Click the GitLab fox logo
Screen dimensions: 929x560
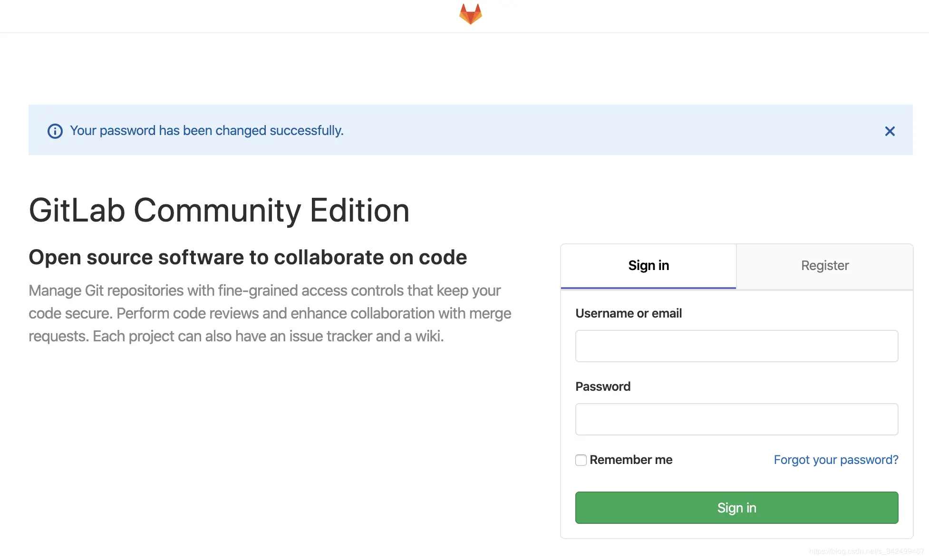coord(470,14)
